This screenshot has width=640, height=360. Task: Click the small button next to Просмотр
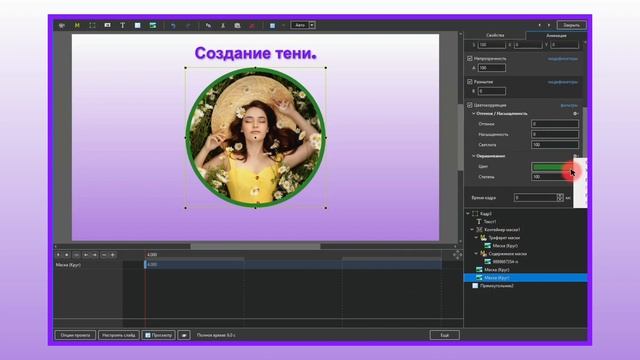tap(184, 335)
